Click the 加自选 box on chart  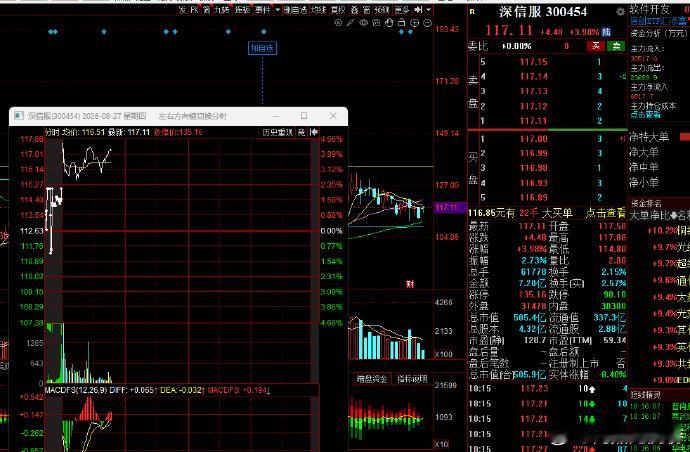coord(263,48)
